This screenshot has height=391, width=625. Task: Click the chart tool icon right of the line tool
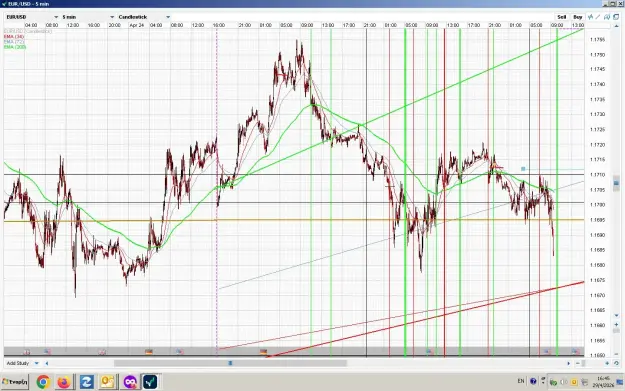[607, 17]
